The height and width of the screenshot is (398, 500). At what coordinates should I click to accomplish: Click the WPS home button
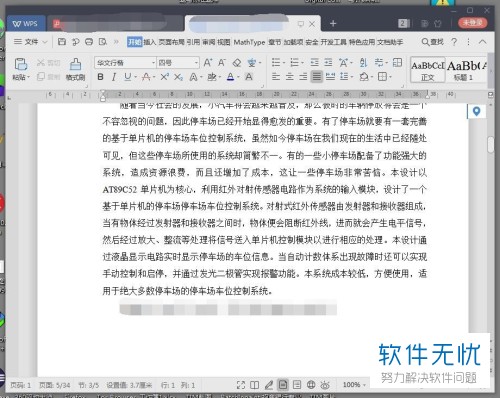tap(25, 24)
